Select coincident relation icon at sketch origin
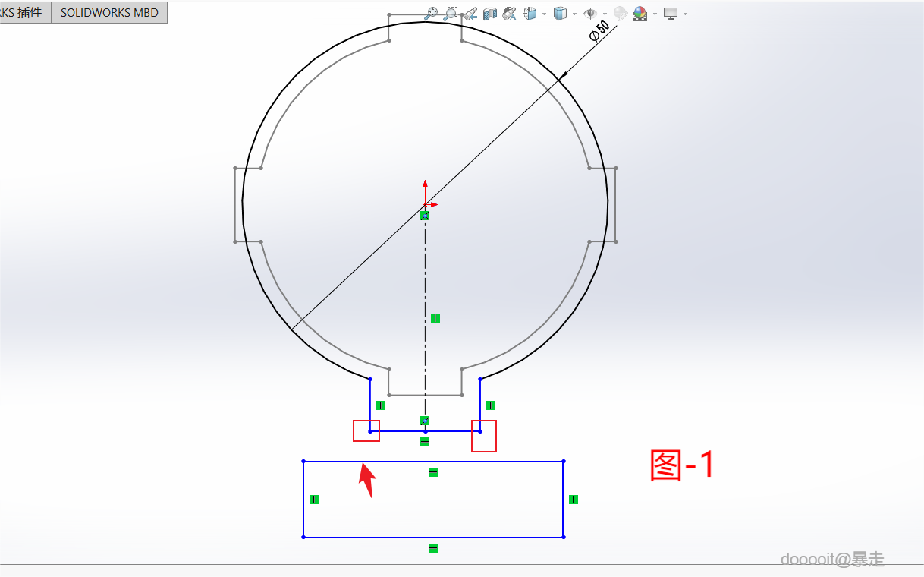 pyautogui.click(x=425, y=216)
